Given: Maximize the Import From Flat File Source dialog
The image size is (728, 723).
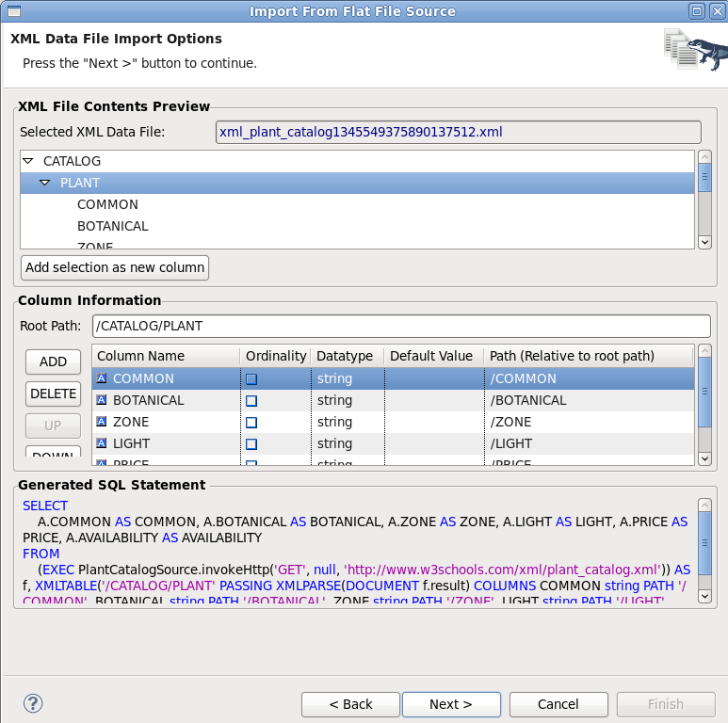Looking at the screenshot, I should pos(696,11).
